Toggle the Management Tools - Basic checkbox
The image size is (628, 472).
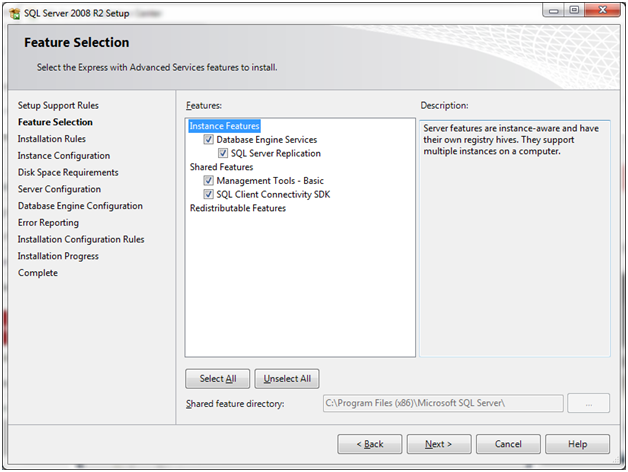[209, 181]
